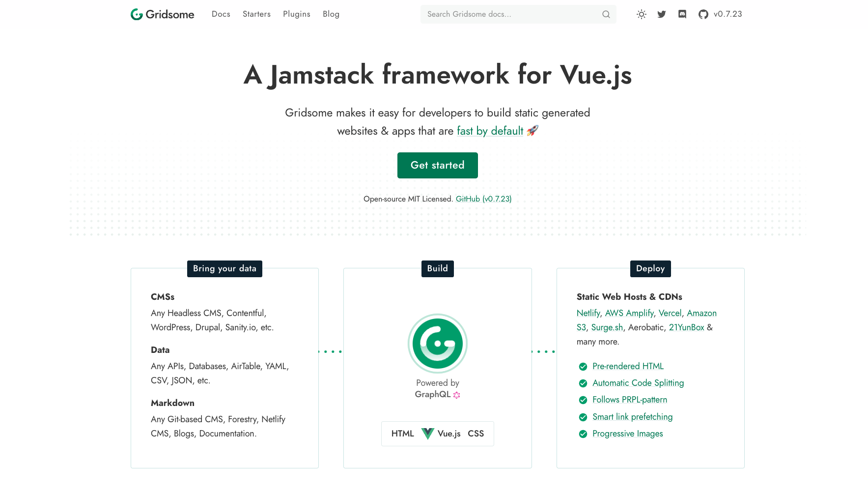868x492 pixels.
Task: Click the CMSs heading
Action: click(x=163, y=297)
